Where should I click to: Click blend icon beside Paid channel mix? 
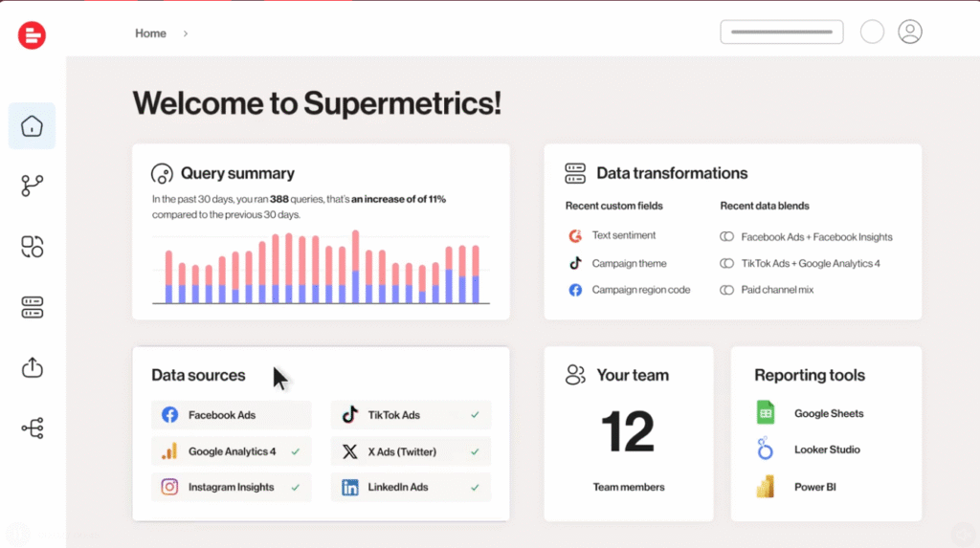tap(726, 290)
